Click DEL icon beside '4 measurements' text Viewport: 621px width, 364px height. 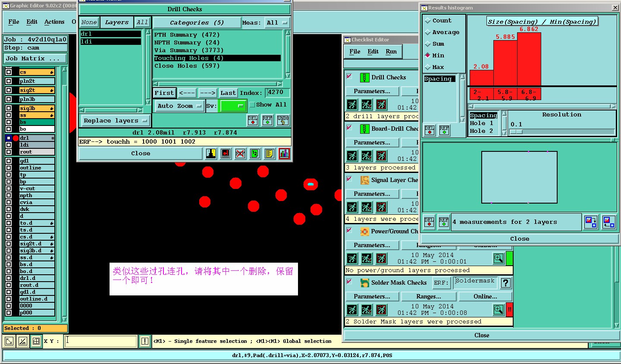pyautogui.click(x=429, y=222)
